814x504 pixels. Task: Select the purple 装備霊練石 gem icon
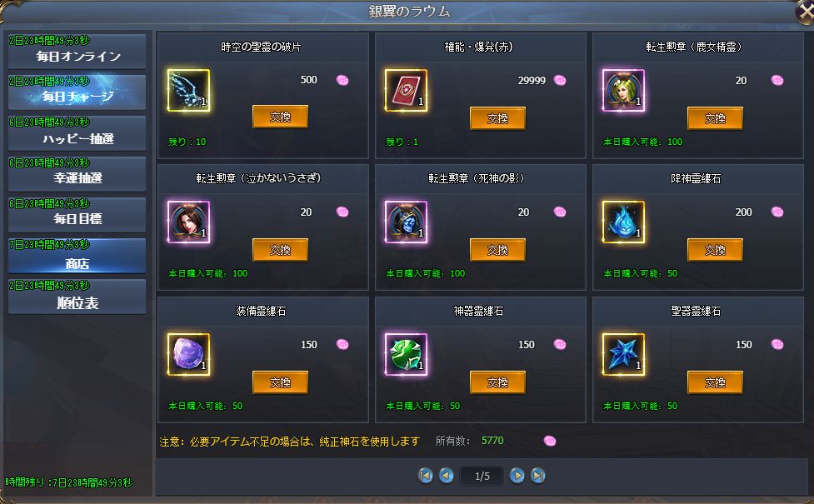pyautogui.click(x=188, y=355)
